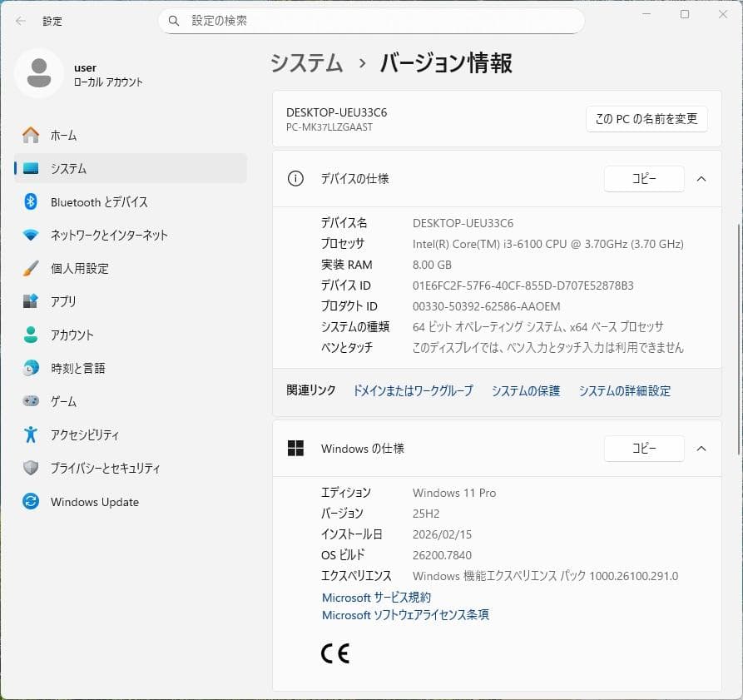Click この PC の名前を変更 button
Viewport: 743px width, 700px height.
point(646,118)
